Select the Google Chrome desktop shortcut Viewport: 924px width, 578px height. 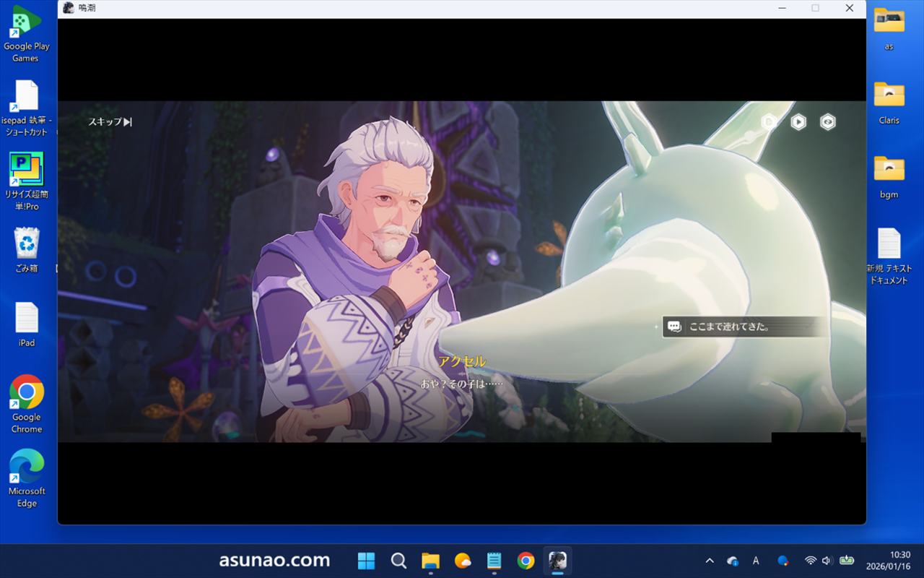tap(27, 403)
